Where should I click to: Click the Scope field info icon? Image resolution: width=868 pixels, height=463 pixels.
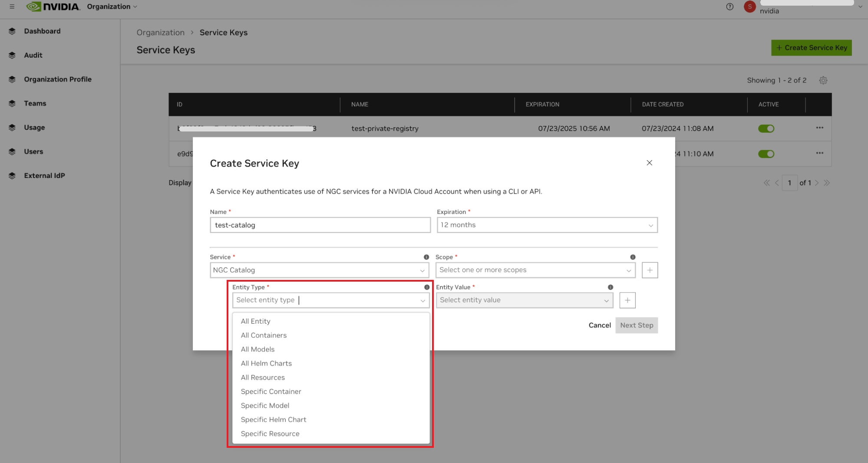point(633,257)
